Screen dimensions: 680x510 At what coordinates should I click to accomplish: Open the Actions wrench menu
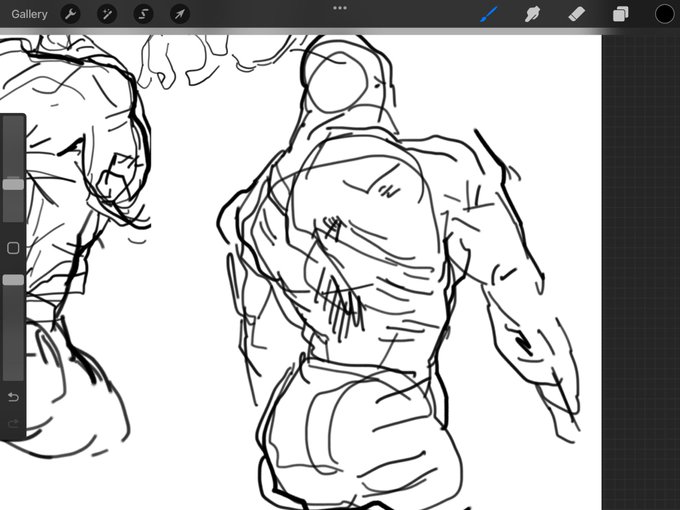pyautogui.click(x=70, y=14)
